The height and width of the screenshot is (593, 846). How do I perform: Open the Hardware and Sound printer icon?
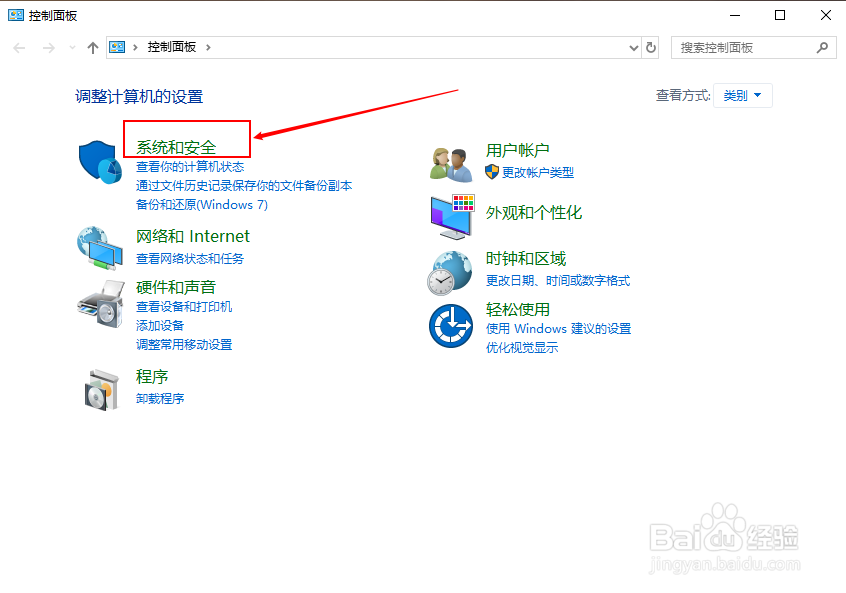click(x=101, y=303)
